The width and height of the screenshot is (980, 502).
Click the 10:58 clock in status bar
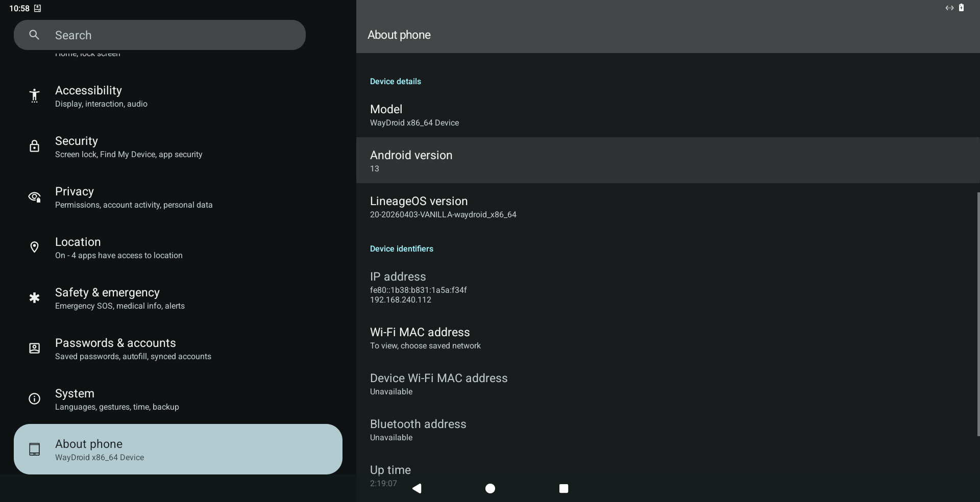(x=19, y=8)
